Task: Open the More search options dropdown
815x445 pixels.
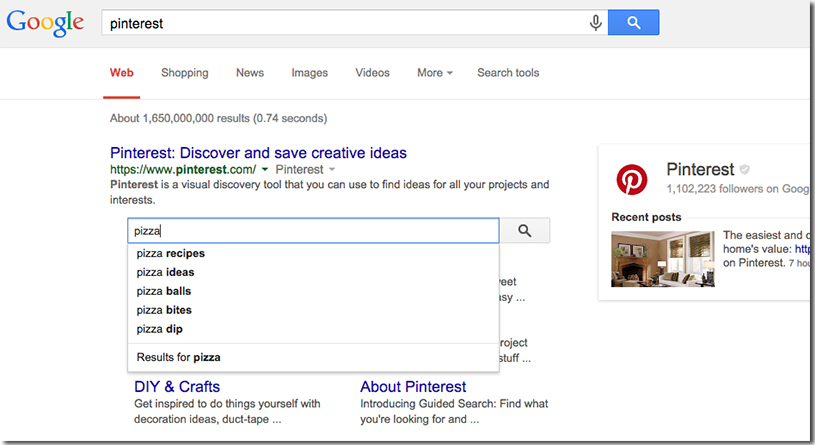Action: [435, 73]
